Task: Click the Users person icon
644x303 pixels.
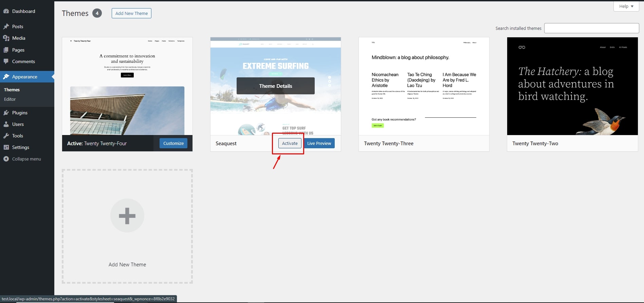Action: (x=6, y=124)
